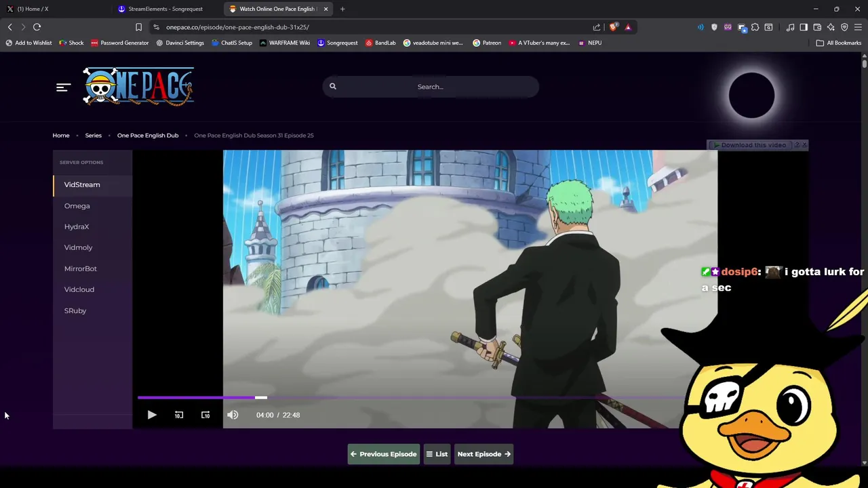Viewport: 868px width, 488px height.
Task: Mute the video volume
Action: pyautogui.click(x=233, y=415)
